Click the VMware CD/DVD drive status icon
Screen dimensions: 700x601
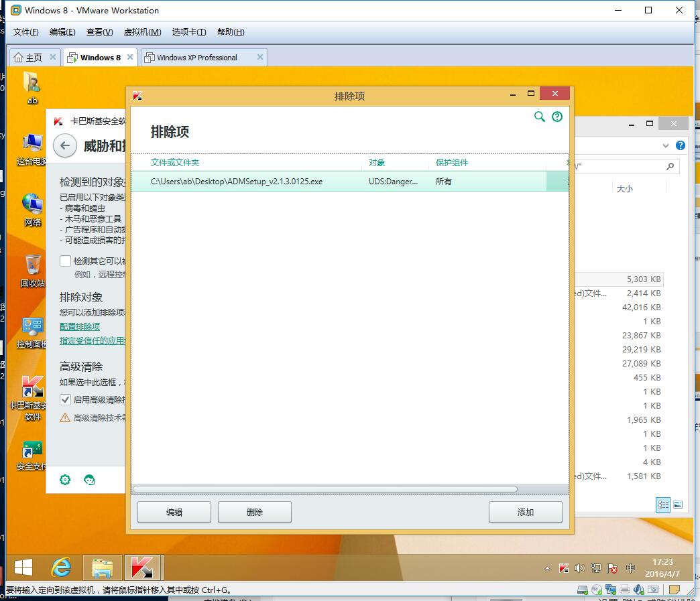tap(597, 590)
